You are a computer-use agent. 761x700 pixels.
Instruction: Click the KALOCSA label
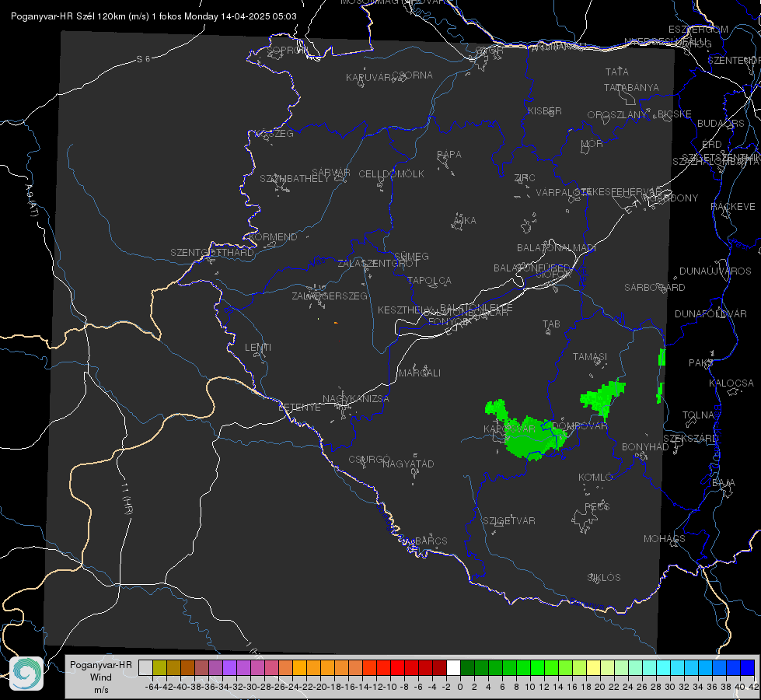[731, 383]
